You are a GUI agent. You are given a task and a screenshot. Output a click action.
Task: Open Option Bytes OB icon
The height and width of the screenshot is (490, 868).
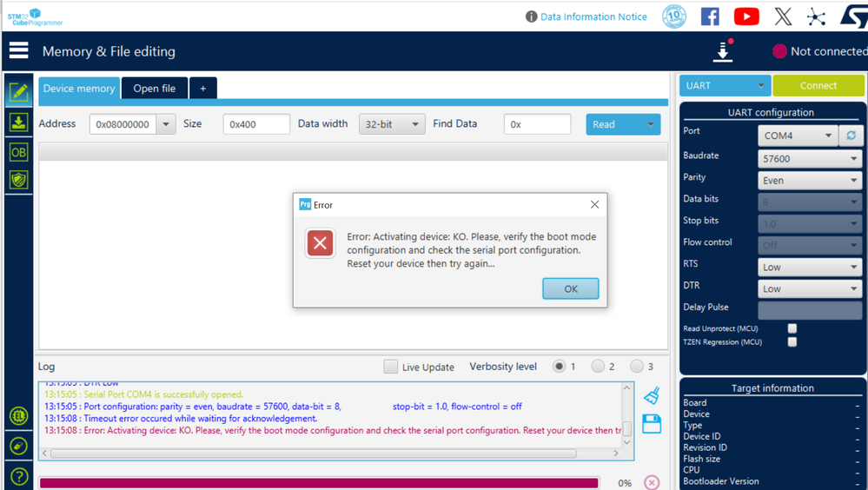tap(19, 152)
